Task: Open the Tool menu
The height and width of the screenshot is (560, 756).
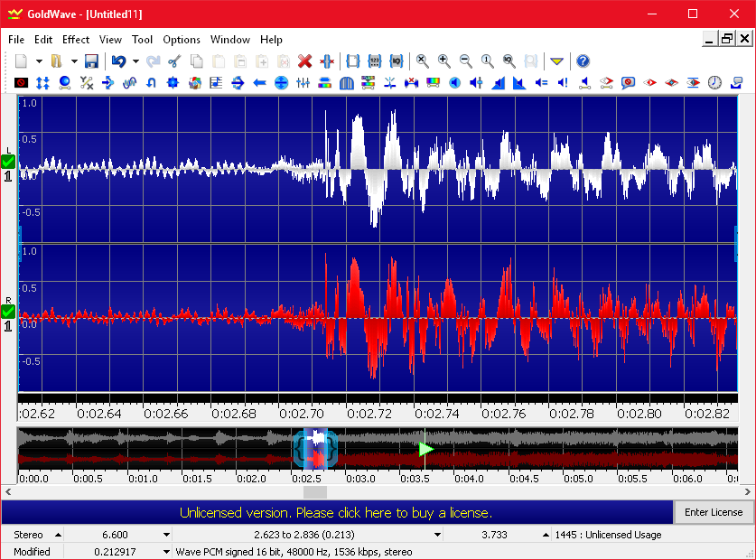Action: pos(142,40)
